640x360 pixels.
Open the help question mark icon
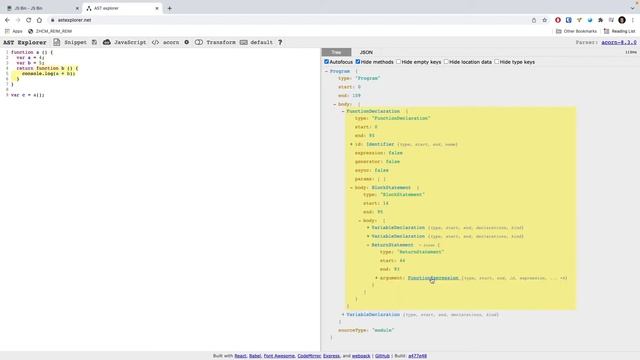point(280,42)
